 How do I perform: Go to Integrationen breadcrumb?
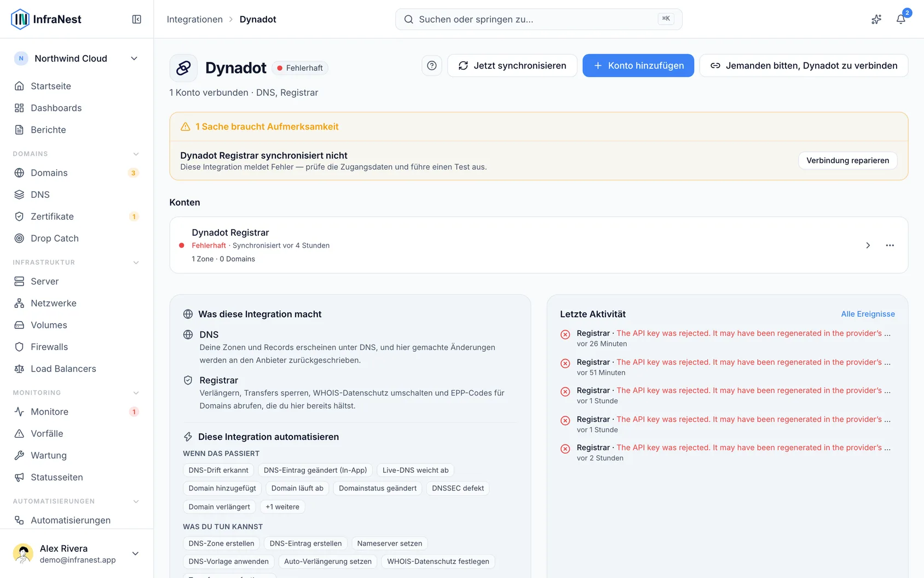pos(195,19)
